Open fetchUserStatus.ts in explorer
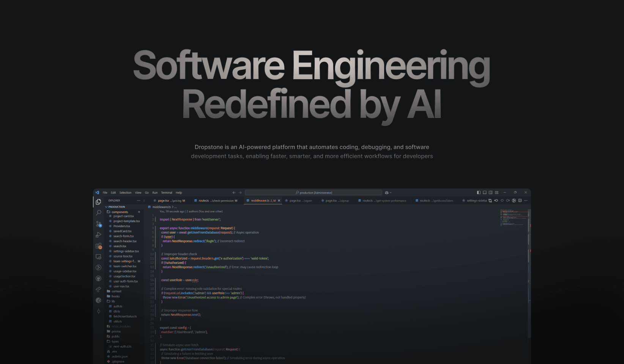The height and width of the screenshot is (364, 624). (125, 316)
